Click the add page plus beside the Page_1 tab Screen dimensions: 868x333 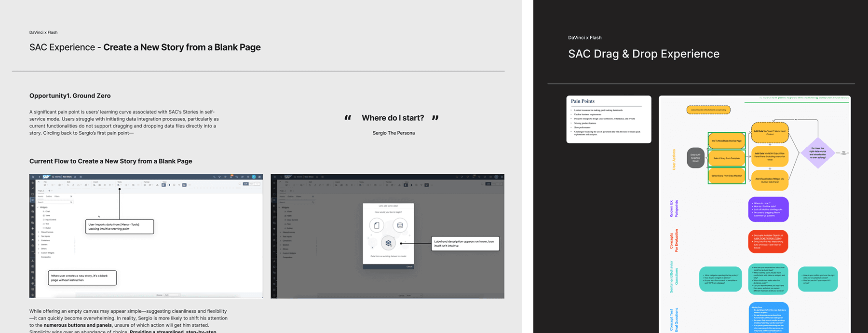coord(49,191)
